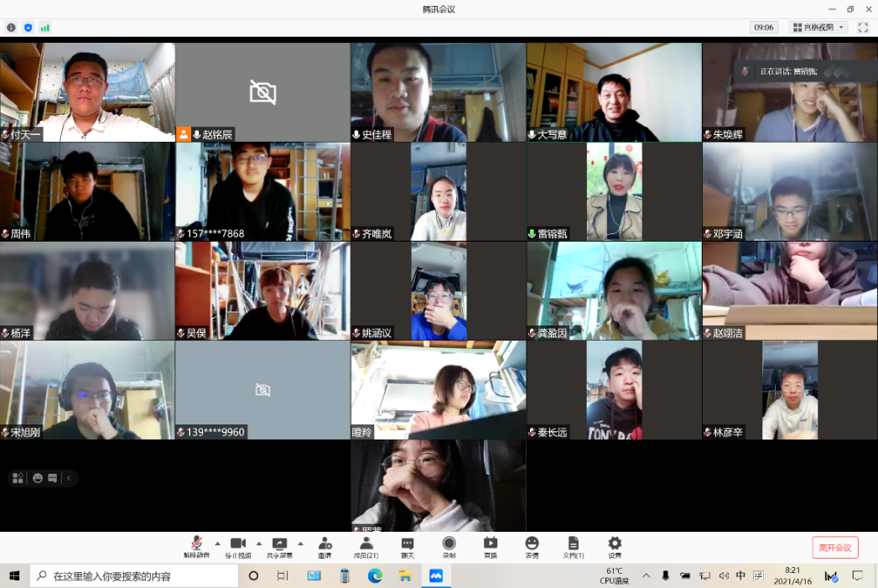878x588 pixels.
Task: Click the Windows Start button
Action: click(14, 575)
